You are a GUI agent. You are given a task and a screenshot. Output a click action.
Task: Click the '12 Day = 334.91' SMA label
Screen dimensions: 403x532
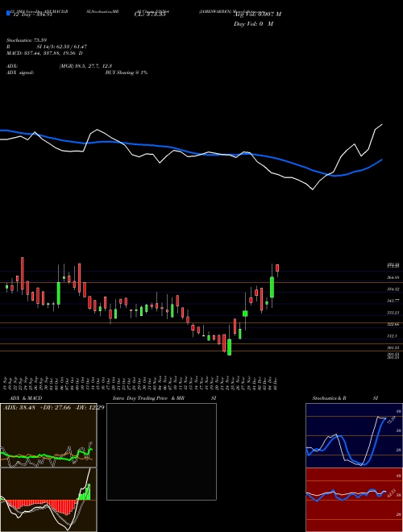31,15
